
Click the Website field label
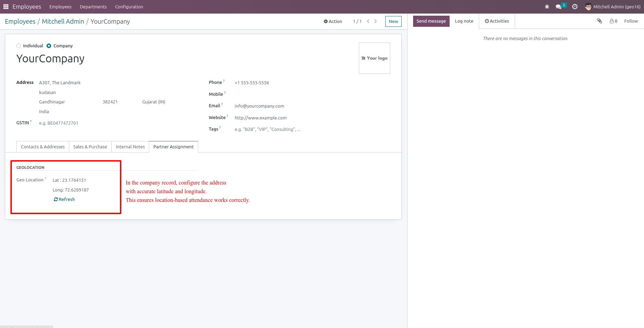tap(217, 118)
